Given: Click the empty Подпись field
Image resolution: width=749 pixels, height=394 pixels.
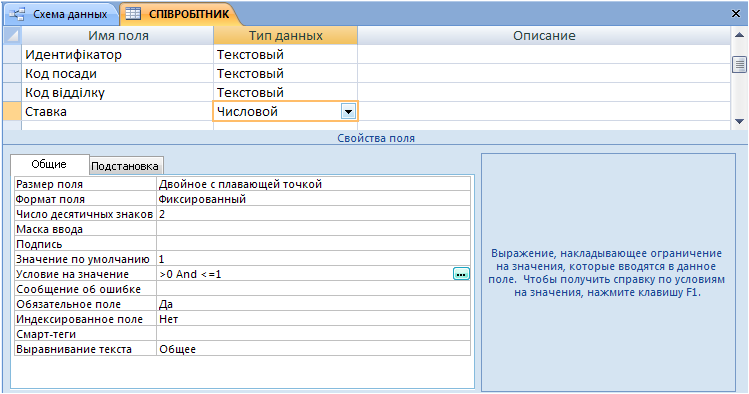Looking at the screenshot, I should (x=313, y=244).
